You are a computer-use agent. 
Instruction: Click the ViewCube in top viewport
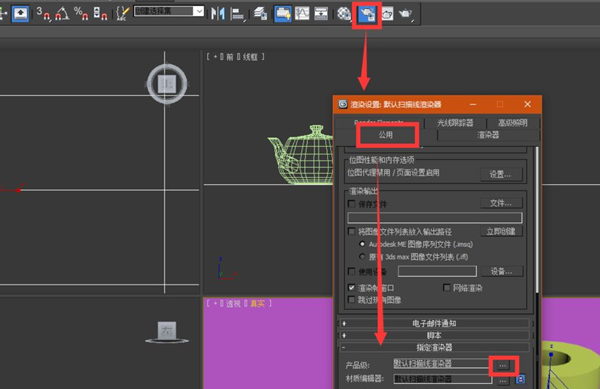(x=167, y=83)
